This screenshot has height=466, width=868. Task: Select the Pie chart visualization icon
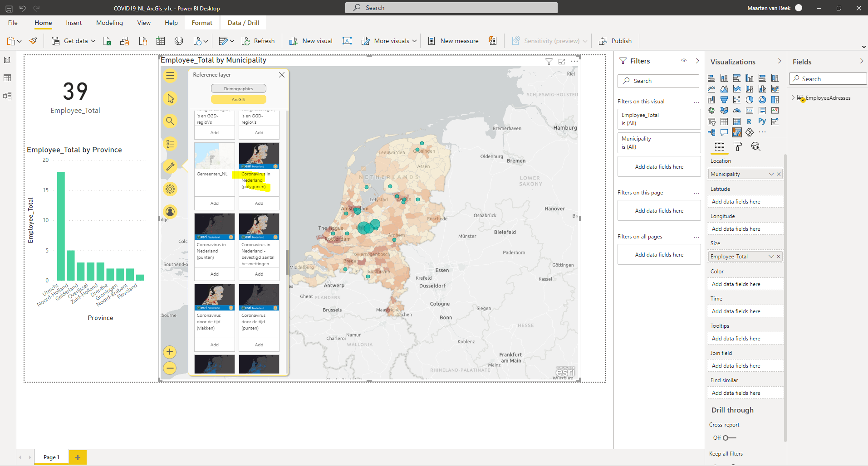tap(750, 99)
